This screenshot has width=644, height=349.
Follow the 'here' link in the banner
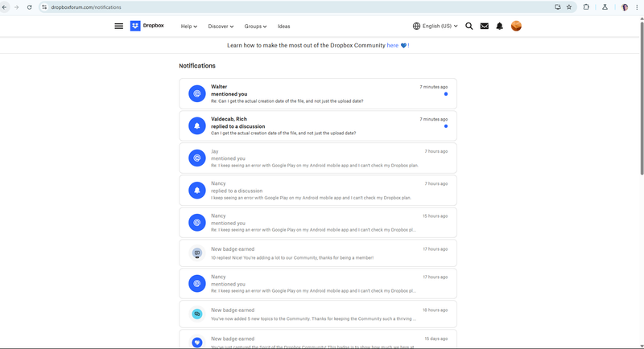coord(393,46)
